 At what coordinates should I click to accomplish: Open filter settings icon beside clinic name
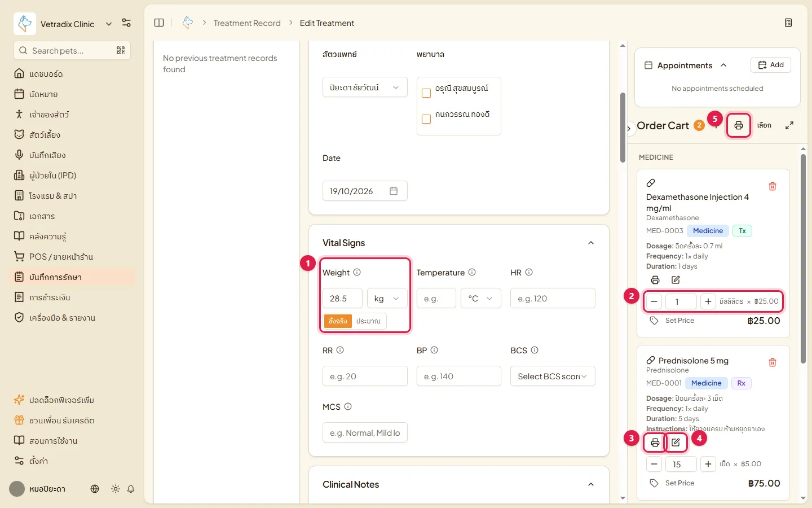point(126,23)
